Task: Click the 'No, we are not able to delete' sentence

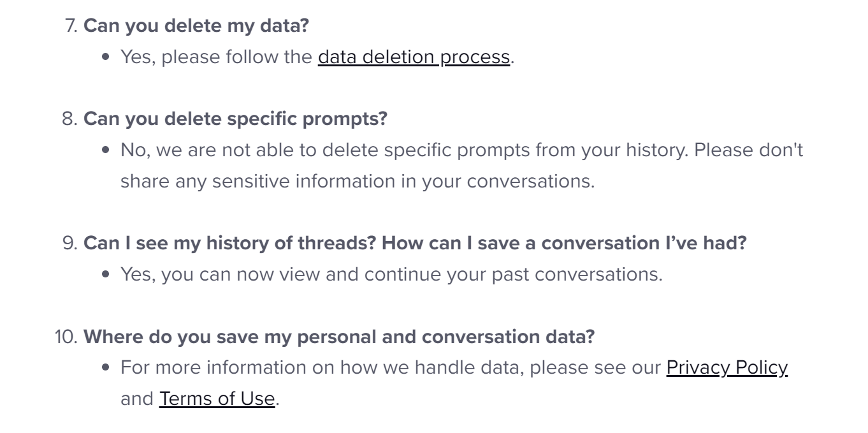Action: [x=319, y=151]
